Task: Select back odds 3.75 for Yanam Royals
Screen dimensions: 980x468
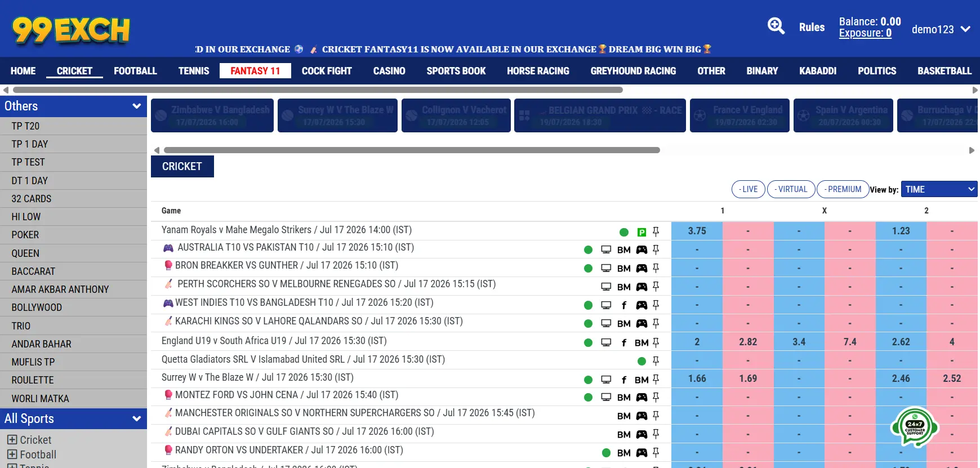Action: tap(697, 231)
